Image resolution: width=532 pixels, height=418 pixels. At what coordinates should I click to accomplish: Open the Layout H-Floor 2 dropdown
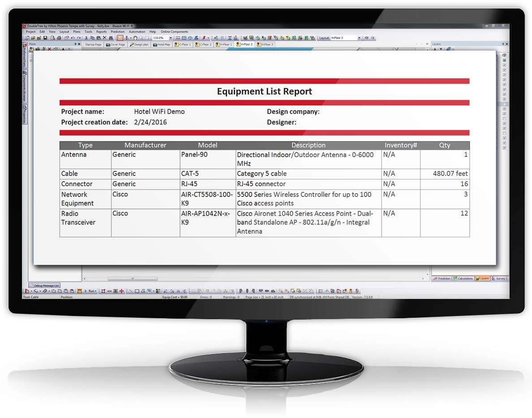click(x=359, y=38)
